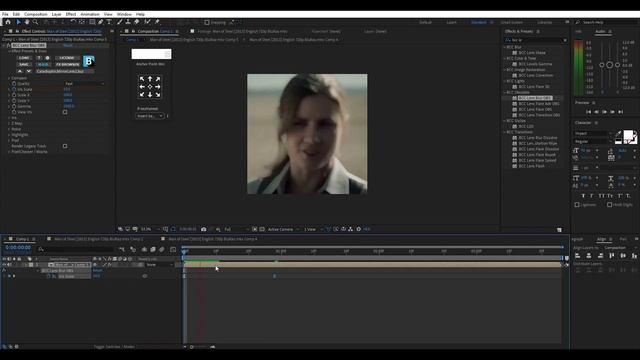Expand the Z Map property group
The height and width of the screenshot is (360, 640).
point(9,123)
